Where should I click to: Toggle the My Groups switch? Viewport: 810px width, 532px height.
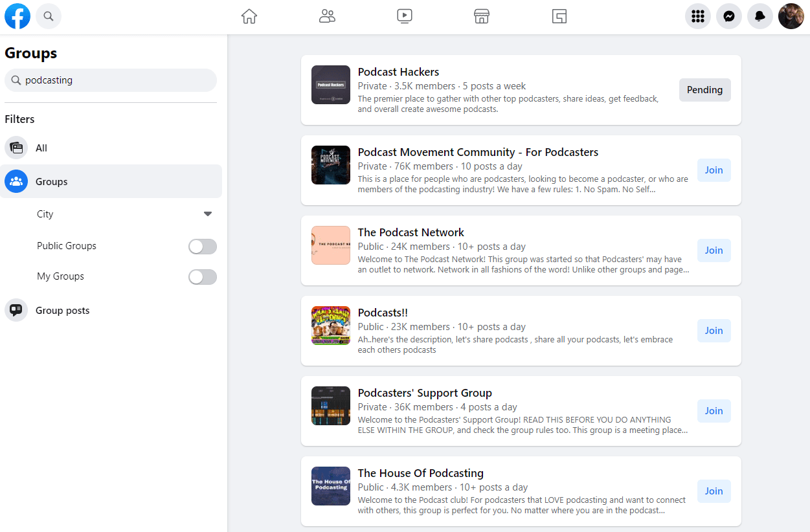point(203,277)
